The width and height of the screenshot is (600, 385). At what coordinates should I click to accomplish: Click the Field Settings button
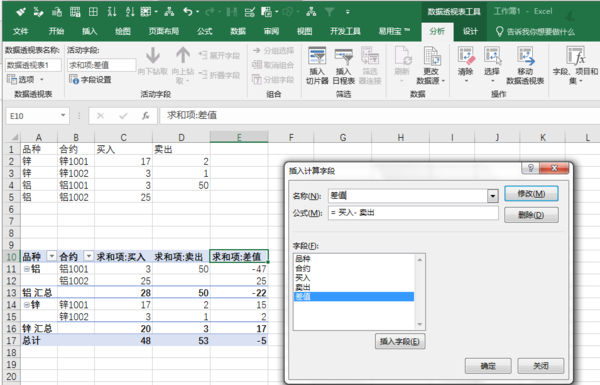point(90,80)
